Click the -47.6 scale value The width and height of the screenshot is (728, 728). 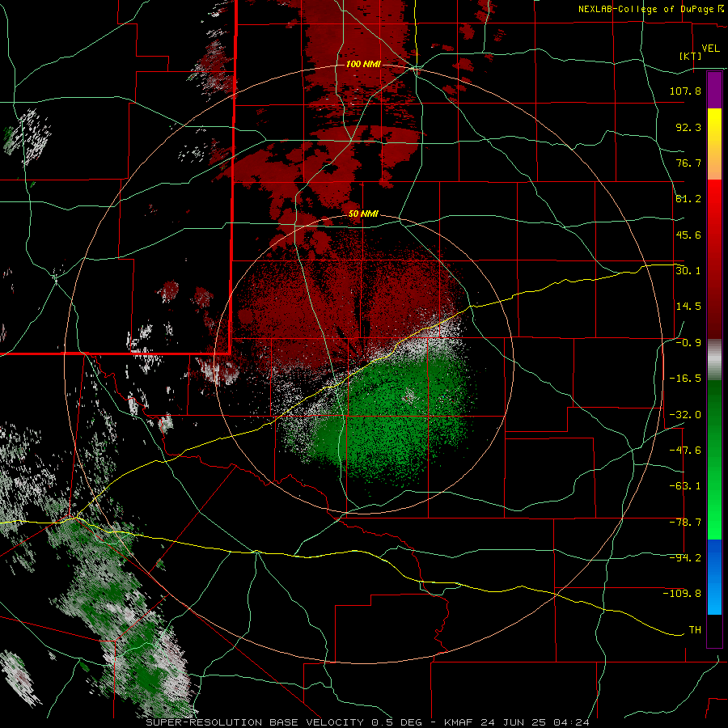coord(685,451)
